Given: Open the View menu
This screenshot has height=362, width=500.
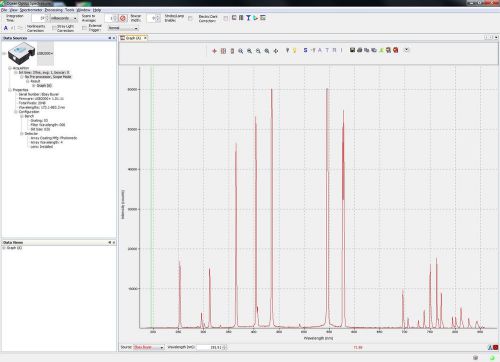Looking at the screenshot, I should pyautogui.click(x=14, y=10).
